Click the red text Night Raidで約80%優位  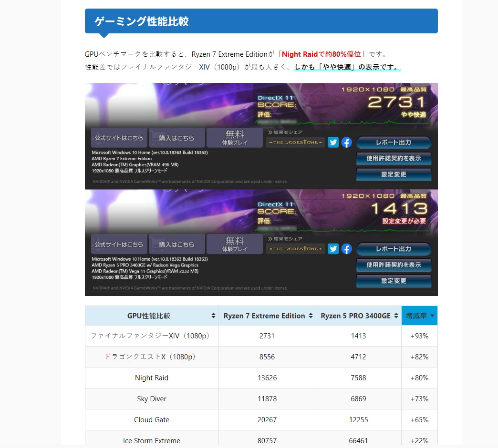coord(321,54)
